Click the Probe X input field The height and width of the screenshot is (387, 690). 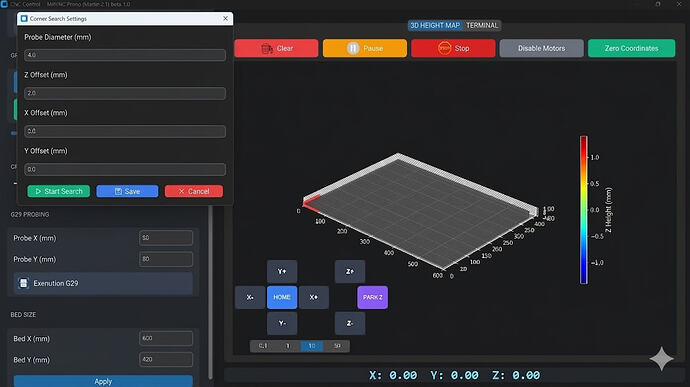(x=166, y=238)
